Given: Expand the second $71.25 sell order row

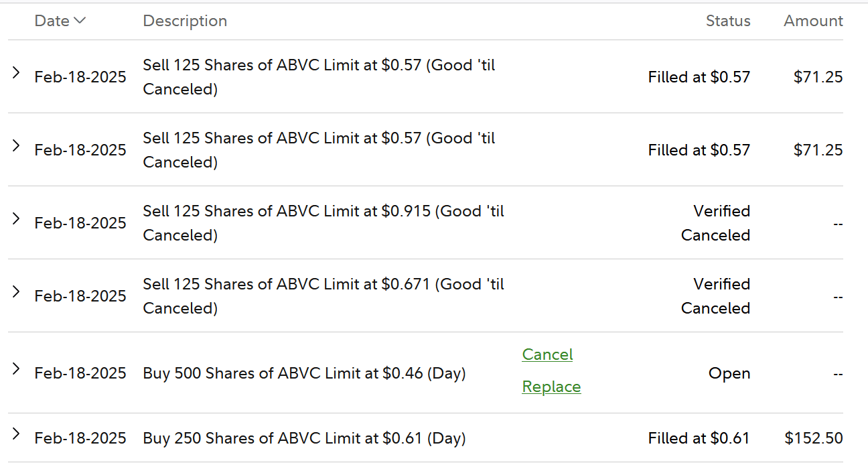Looking at the screenshot, I should [x=16, y=146].
